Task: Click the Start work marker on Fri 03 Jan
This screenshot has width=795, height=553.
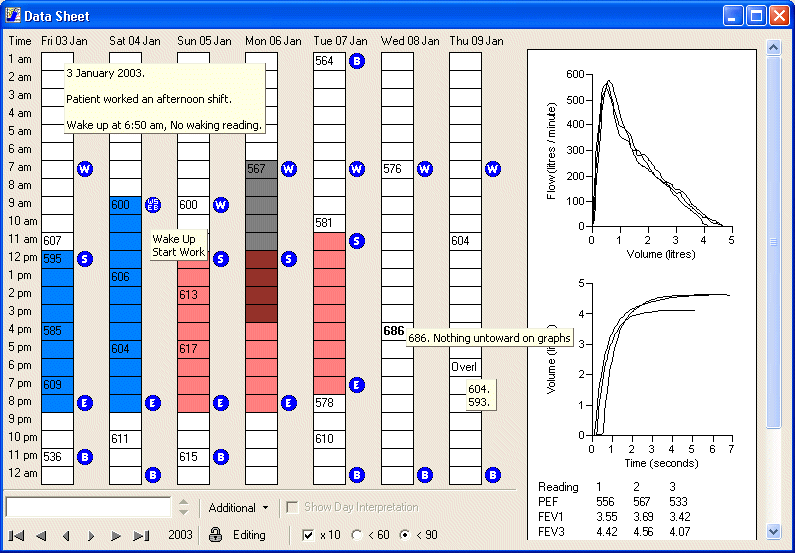Action: (85, 260)
